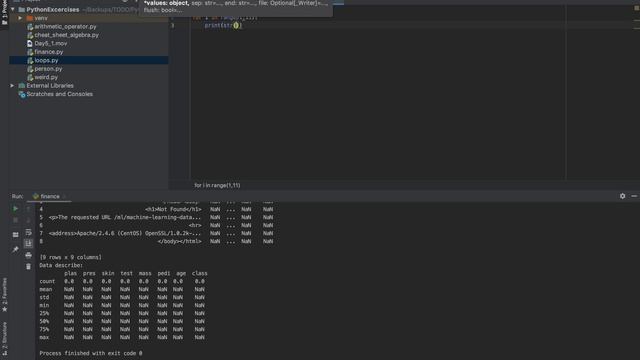Click the 'max' row label in console
The image size is (640, 360).
point(44,338)
